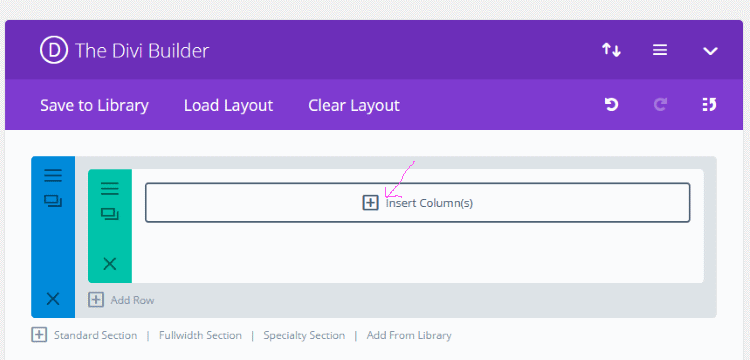This screenshot has width=750, height=360.
Task: Click the greyed redo arrow icon
Action: click(661, 105)
